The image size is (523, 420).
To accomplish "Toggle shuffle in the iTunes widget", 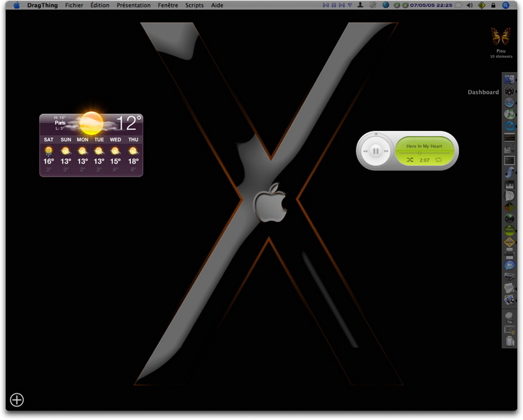I will (x=410, y=160).
